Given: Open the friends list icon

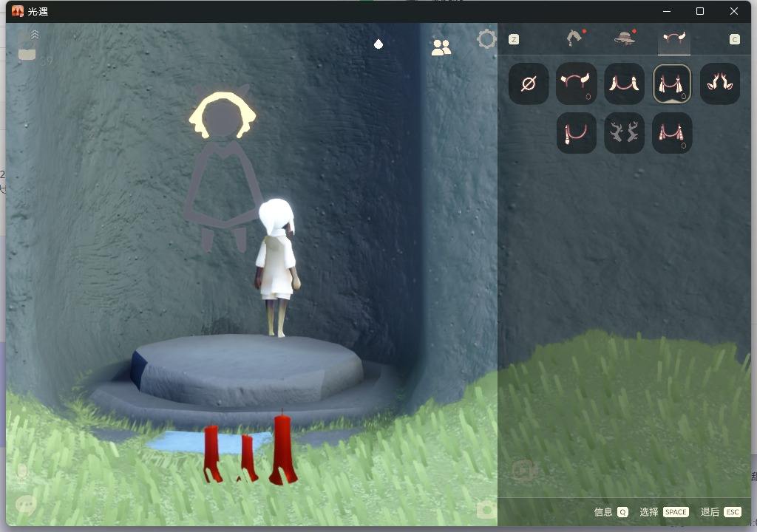Looking at the screenshot, I should click(441, 47).
